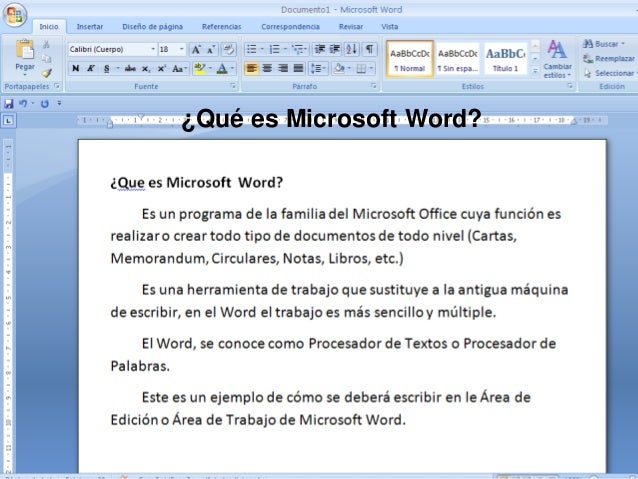638x479 pixels.
Task: Click the Sort A-Z icon
Action: click(352, 50)
